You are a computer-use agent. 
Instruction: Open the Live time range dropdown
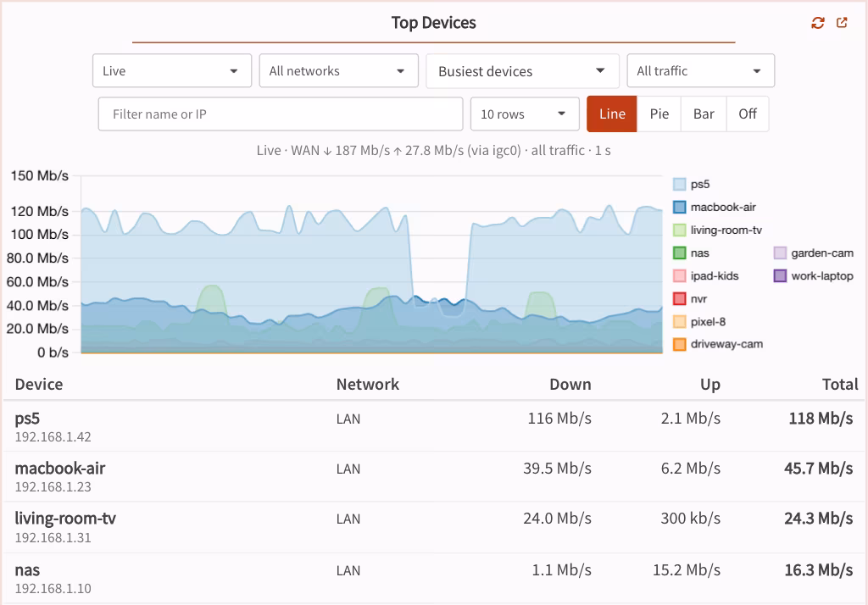tap(172, 71)
